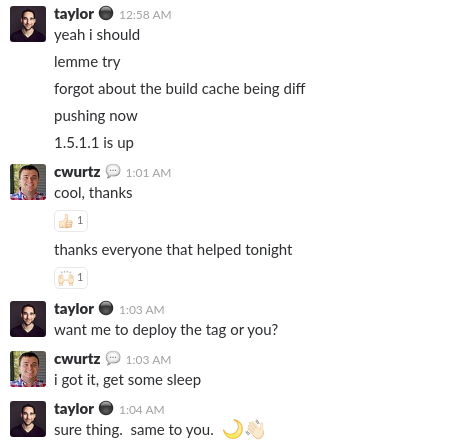Open the 1:04 AM timestamp link
This screenshot has width=464, height=444.
[x=142, y=410]
